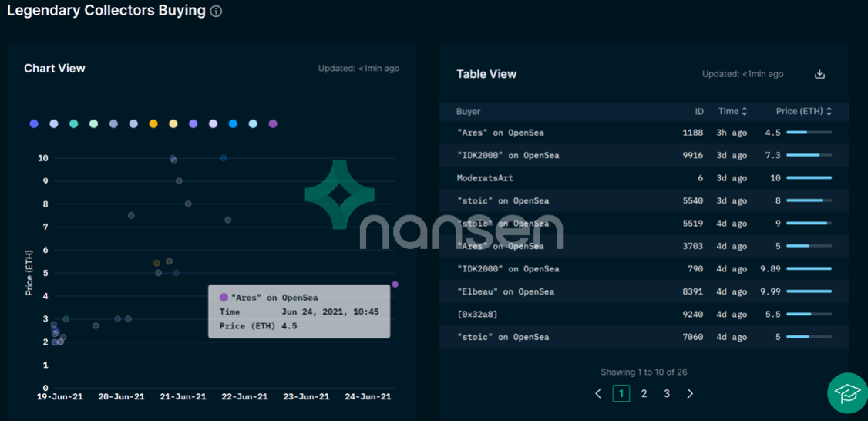The height and width of the screenshot is (421, 868).
Task: Toggle the first blue legend dot
Action: coord(34,123)
